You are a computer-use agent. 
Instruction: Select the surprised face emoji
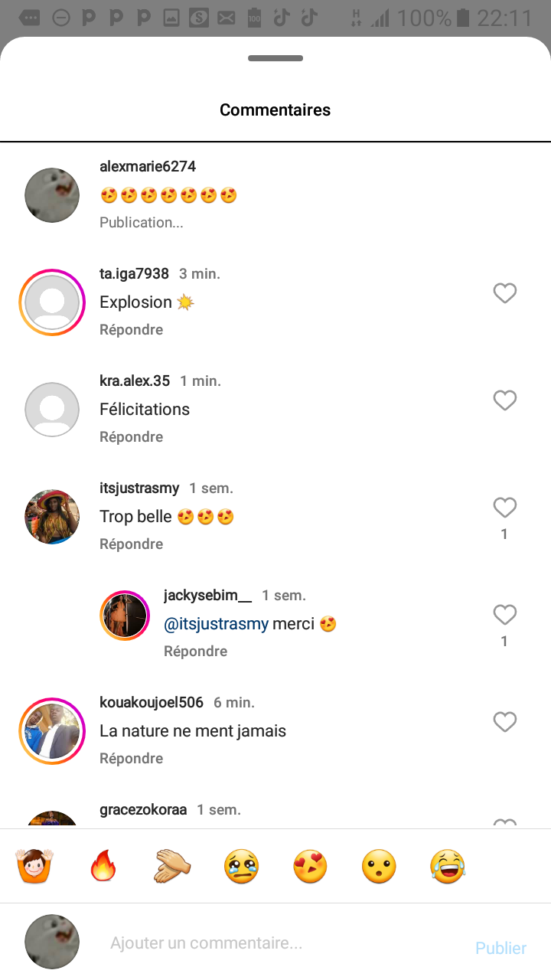379,867
